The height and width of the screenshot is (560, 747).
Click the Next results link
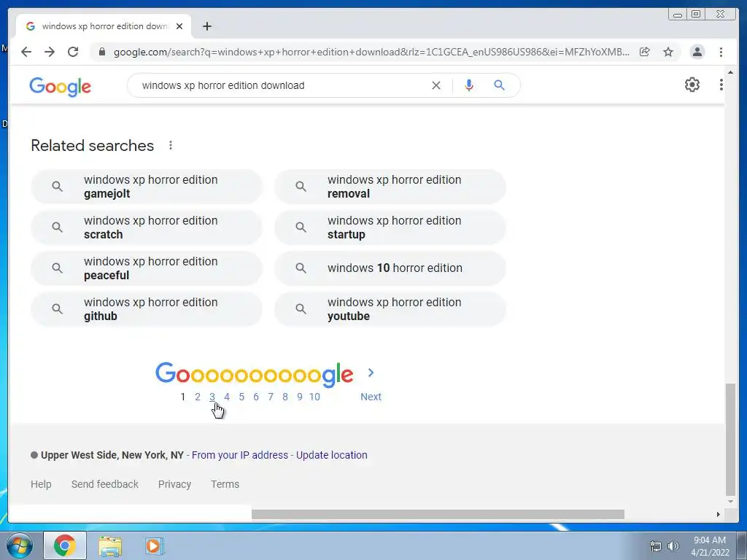[371, 397]
